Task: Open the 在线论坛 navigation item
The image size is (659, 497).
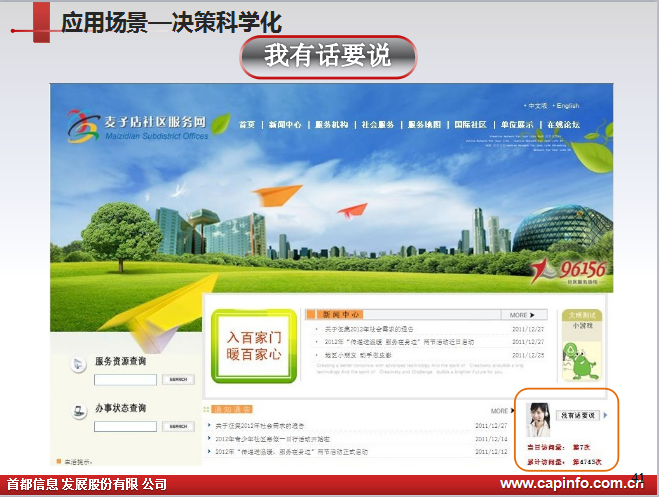Action: (x=563, y=125)
